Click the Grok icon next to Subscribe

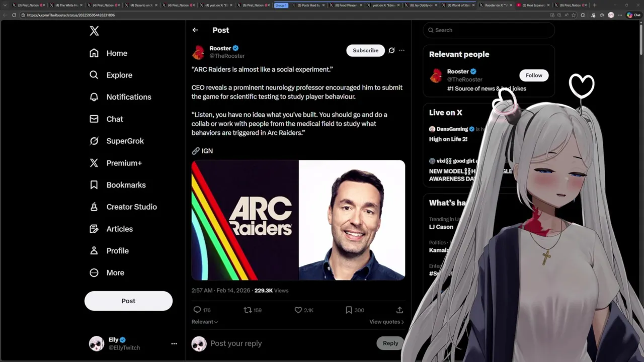click(x=391, y=50)
